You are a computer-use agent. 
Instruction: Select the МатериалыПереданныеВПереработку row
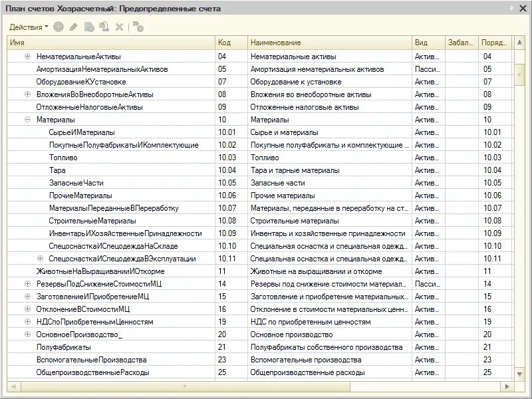pos(259,208)
